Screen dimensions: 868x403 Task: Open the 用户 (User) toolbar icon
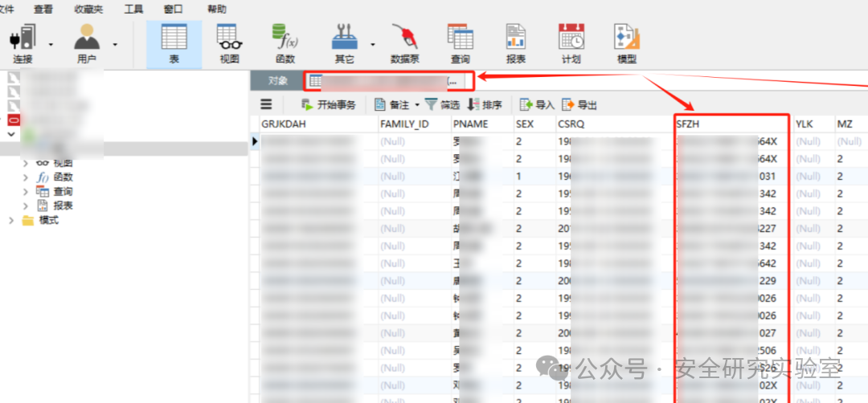tap(87, 36)
